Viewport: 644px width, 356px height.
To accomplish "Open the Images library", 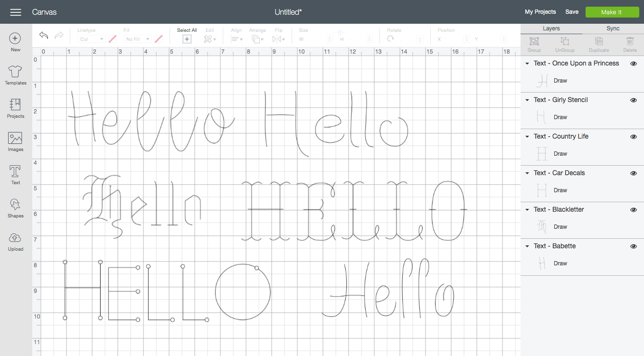I will [15, 139].
